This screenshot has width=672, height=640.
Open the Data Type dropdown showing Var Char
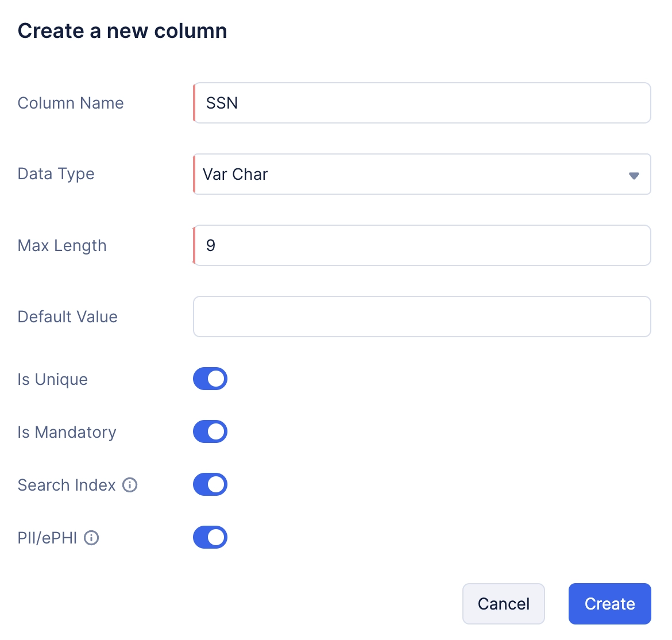tap(422, 174)
